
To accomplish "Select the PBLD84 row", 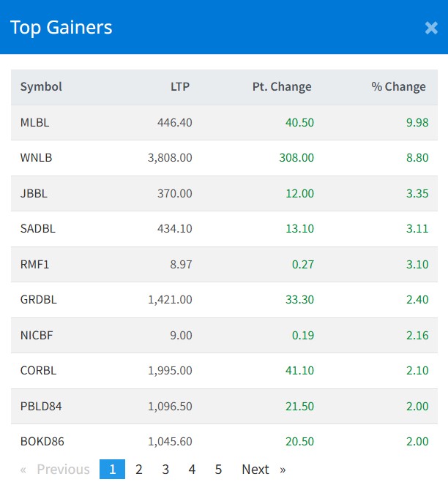I will pos(42,406).
